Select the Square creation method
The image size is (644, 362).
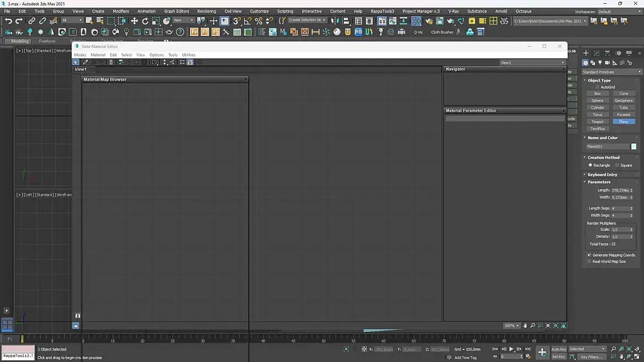pyautogui.click(x=617, y=165)
